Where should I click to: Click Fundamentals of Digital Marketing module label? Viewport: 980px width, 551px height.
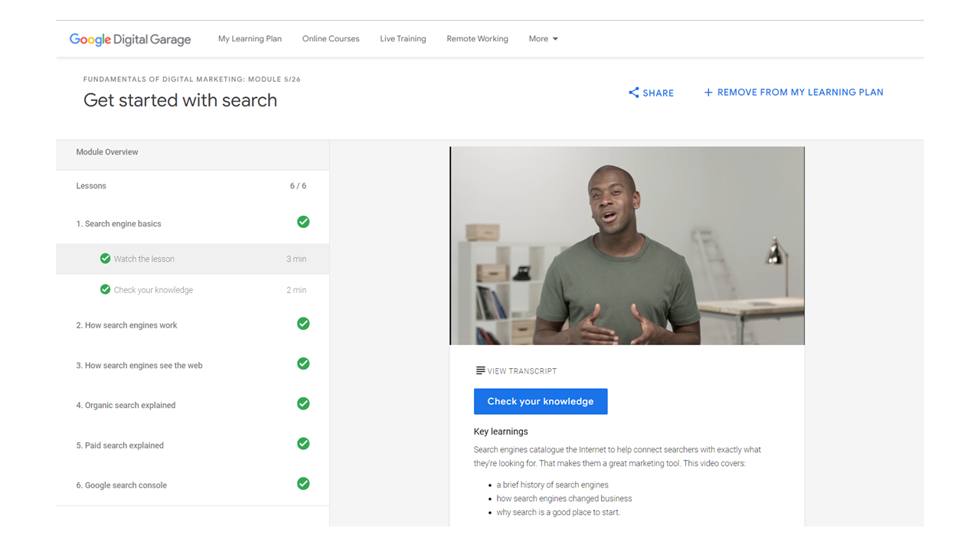pyautogui.click(x=192, y=80)
